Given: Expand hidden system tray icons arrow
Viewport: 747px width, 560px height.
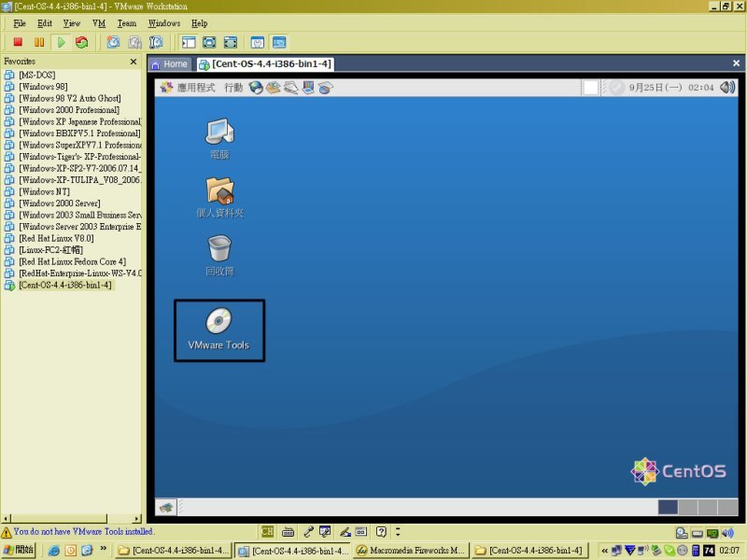Looking at the screenshot, I should [x=604, y=551].
